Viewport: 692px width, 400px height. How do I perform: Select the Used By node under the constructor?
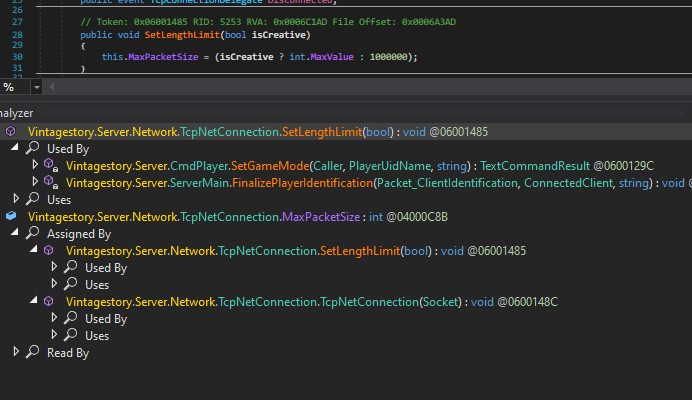pos(105,318)
